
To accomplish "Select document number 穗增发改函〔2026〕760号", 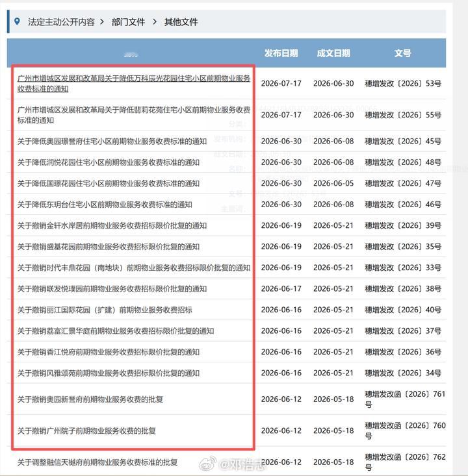I will [405, 431].
